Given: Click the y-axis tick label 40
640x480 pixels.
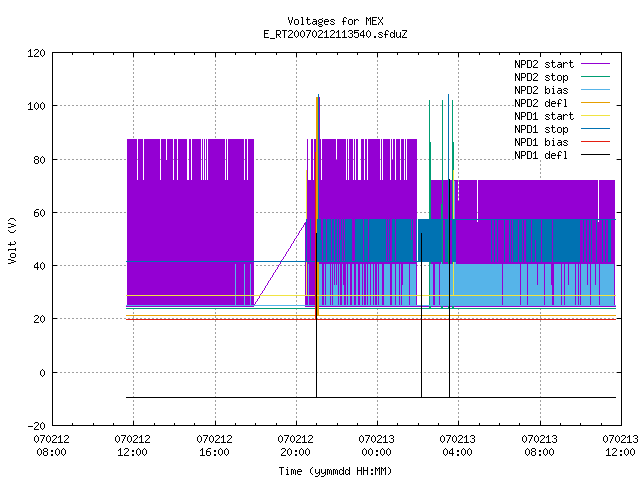Looking at the screenshot, I should [40, 266].
